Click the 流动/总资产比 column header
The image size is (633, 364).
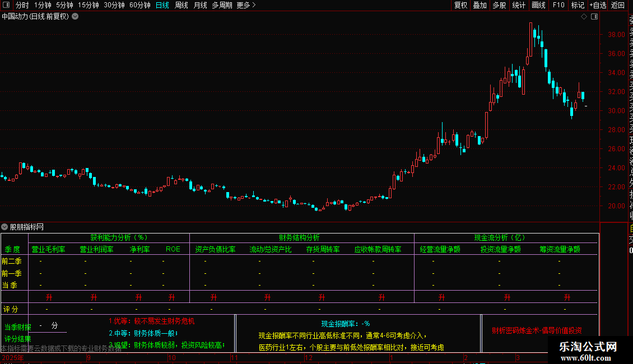[x=270, y=249]
